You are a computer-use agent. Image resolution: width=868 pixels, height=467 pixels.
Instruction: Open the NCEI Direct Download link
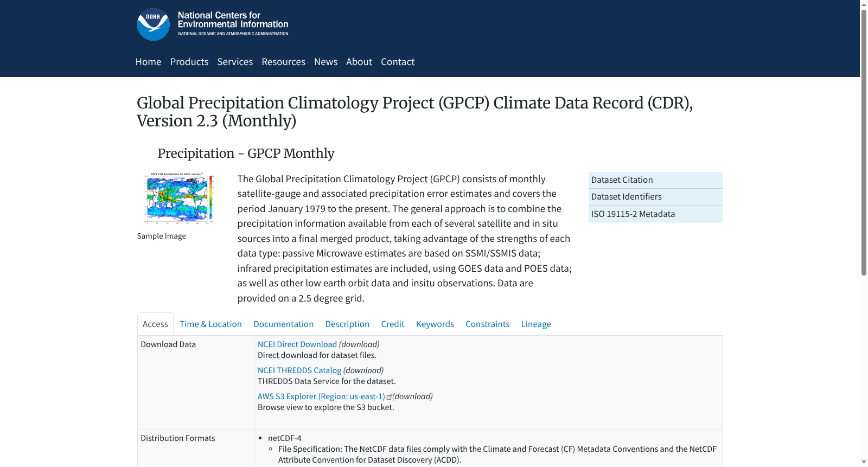(x=297, y=344)
